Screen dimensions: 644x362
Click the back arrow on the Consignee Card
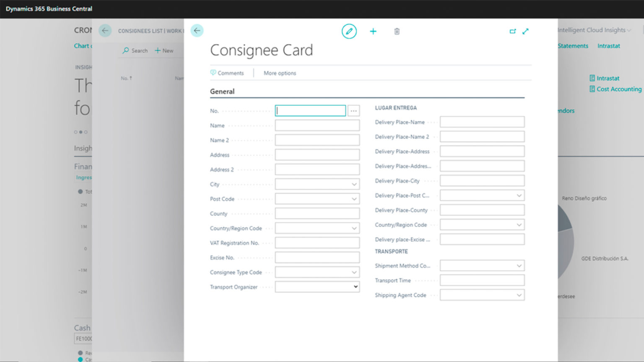[197, 30]
